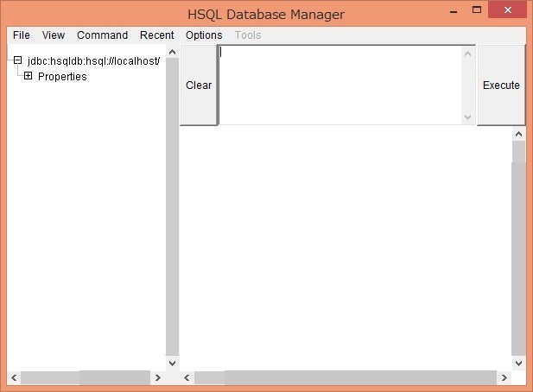The width and height of the screenshot is (533, 392).
Task: Click the Clear button
Action: tap(199, 85)
